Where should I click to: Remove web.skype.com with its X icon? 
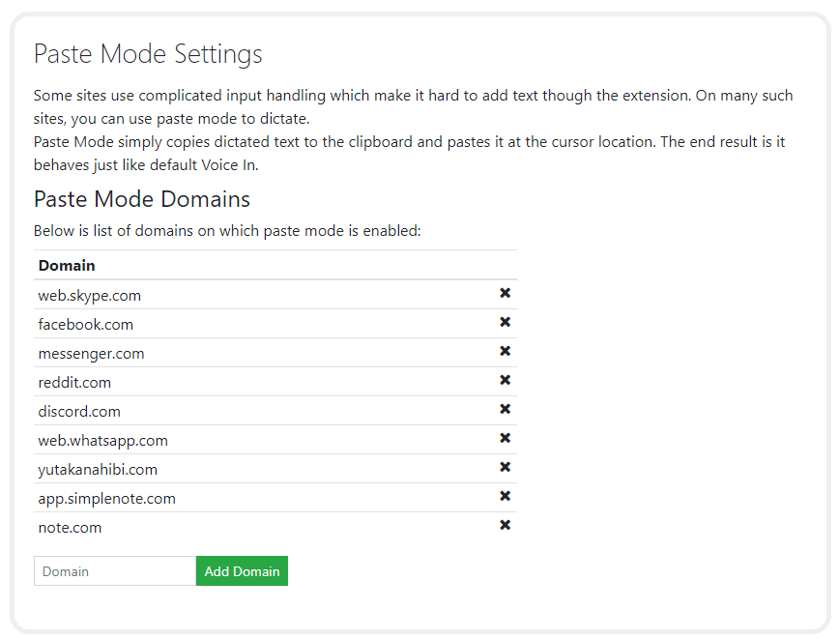505,293
